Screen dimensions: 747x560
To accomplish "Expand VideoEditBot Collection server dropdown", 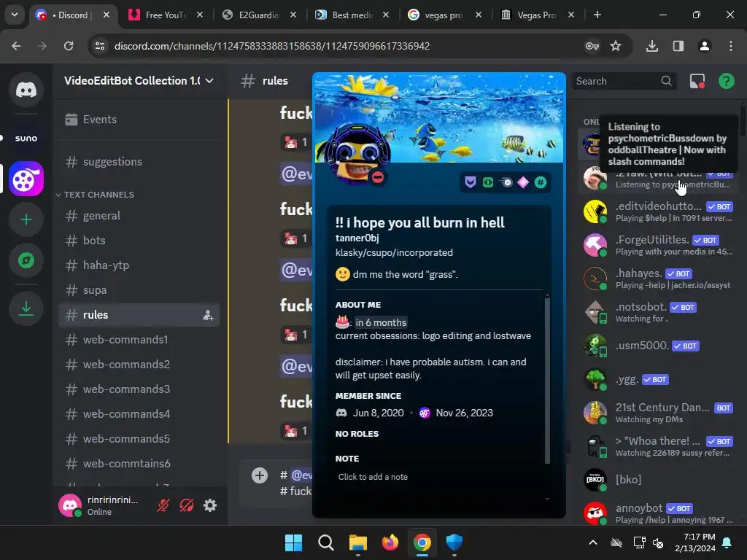I will tap(209, 81).
